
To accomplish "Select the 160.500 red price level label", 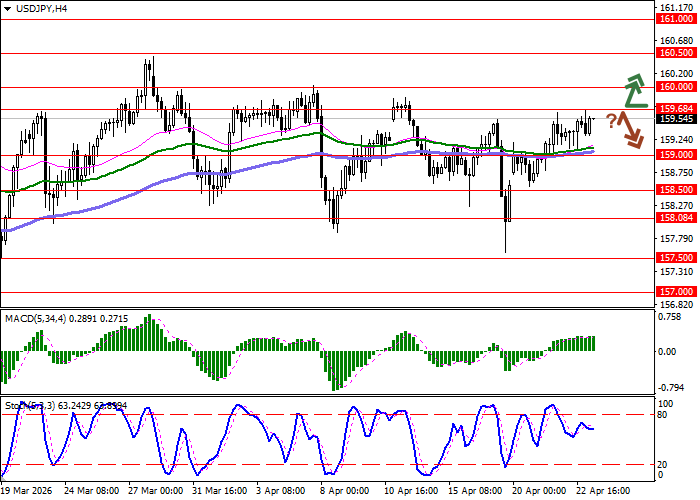I will click(x=676, y=53).
